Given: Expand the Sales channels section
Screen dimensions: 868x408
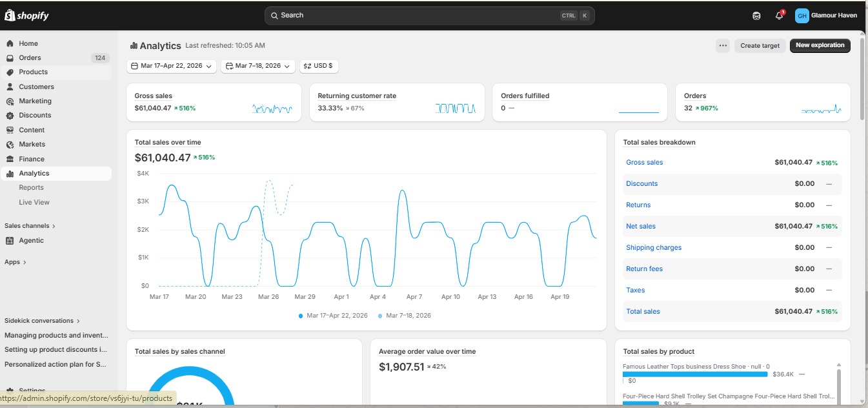Looking at the screenshot, I should click(30, 226).
